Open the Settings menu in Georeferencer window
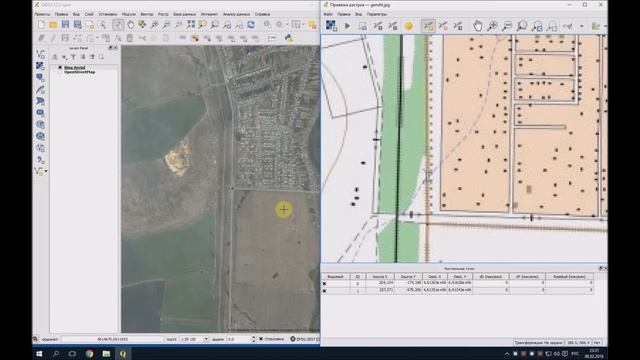The width and height of the screenshot is (640, 360). pyautogui.click(x=377, y=14)
